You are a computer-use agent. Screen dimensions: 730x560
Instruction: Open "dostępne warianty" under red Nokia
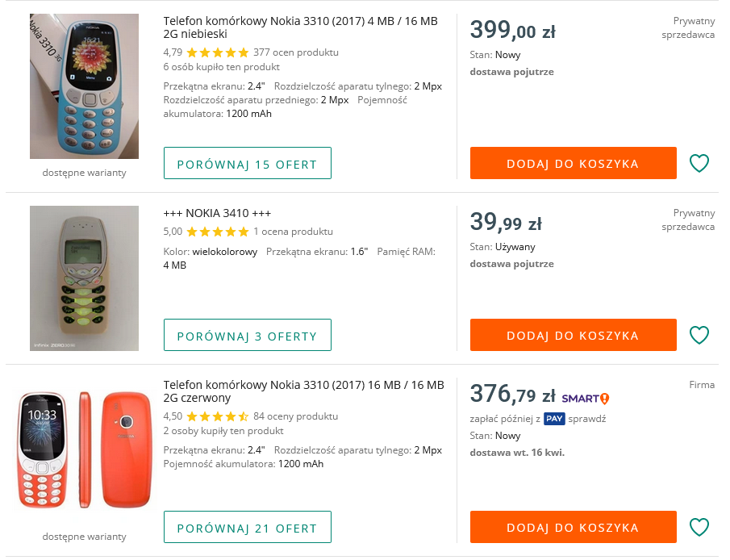[83, 536]
